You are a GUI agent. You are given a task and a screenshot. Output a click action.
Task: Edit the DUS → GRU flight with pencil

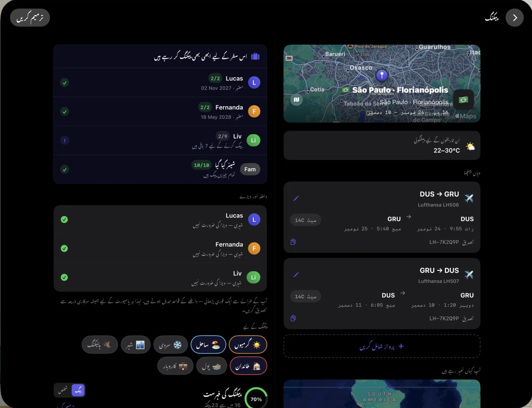coord(296,198)
